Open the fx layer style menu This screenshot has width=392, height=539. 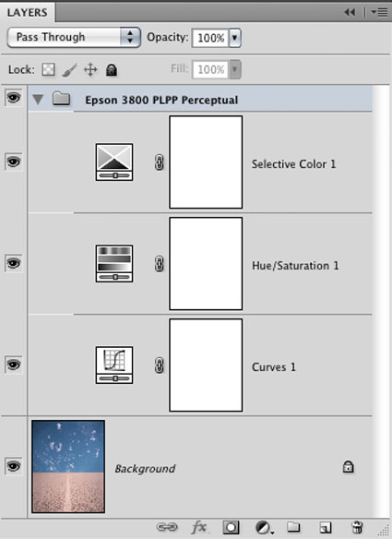[199, 527]
